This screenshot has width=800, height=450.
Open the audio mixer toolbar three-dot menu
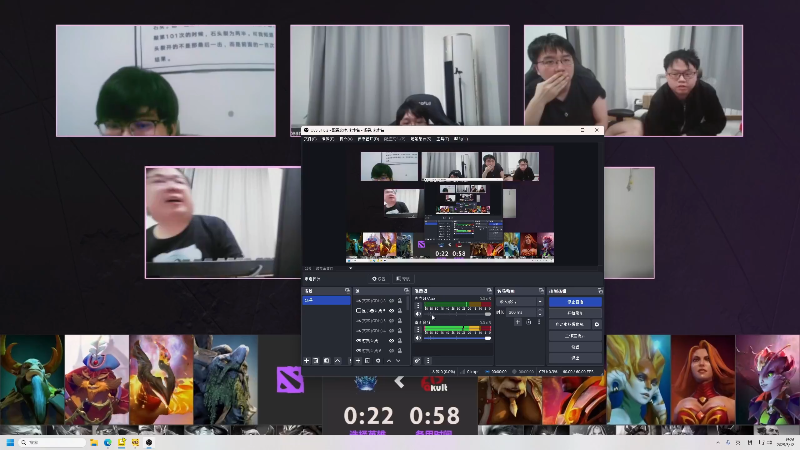pyautogui.click(x=428, y=361)
